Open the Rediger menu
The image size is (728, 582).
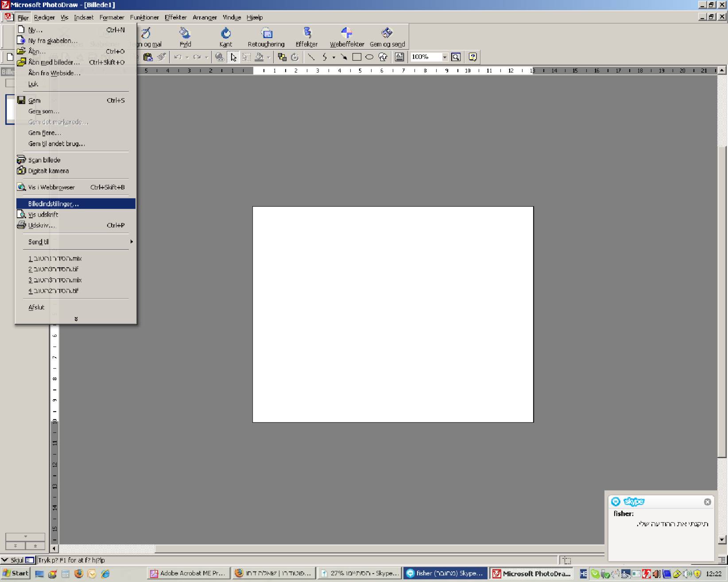click(44, 18)
